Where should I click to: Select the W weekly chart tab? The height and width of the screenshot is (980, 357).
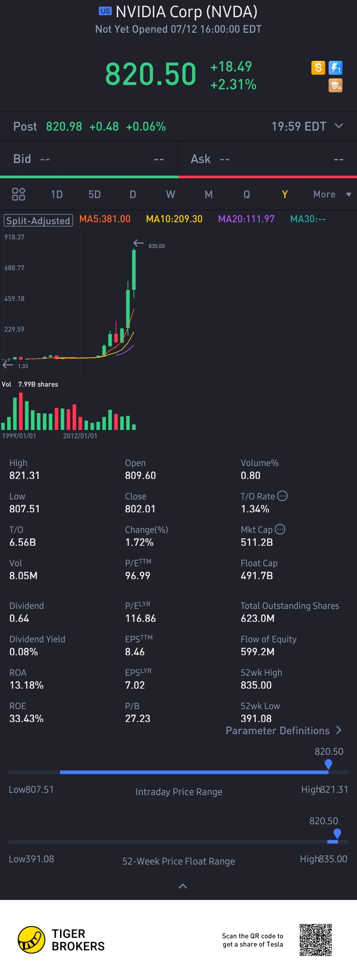coord(170,194)
